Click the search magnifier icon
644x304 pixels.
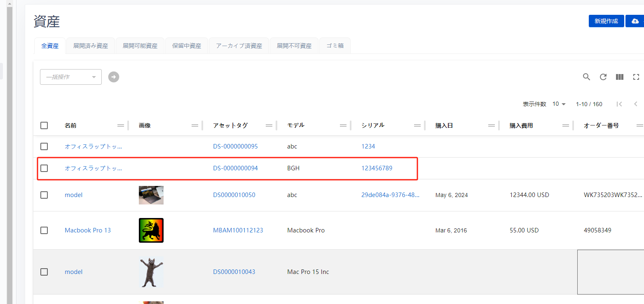click(586, 77)
